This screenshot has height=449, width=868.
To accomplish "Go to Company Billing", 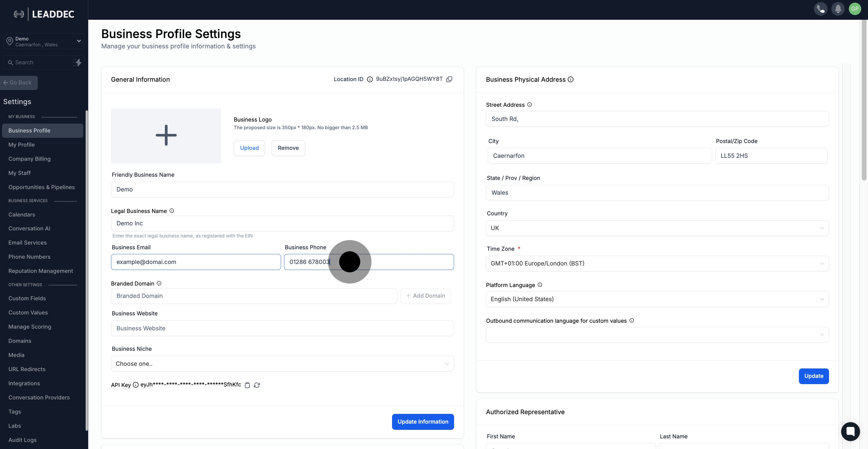I will tap(29, 159).
